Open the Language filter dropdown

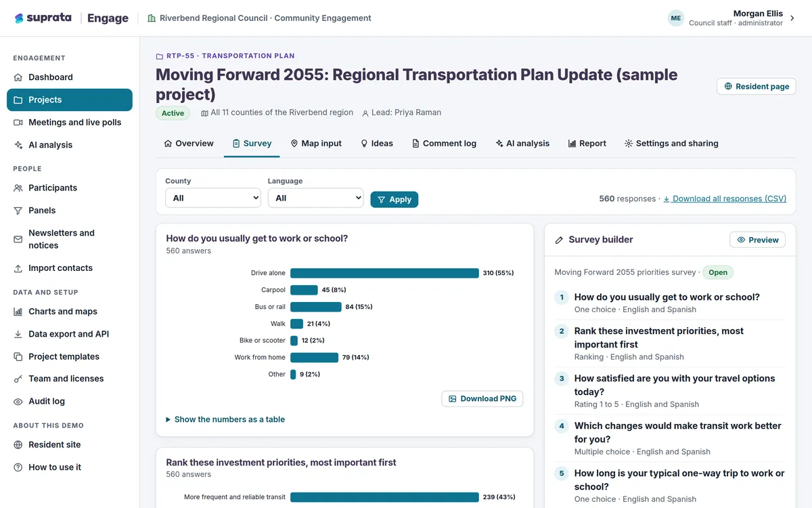tap(315, 198)
